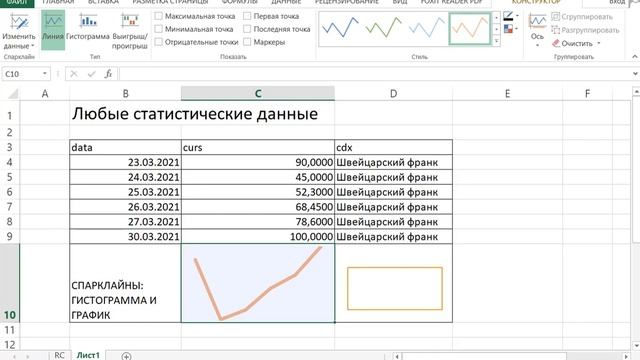Enable the Максимальная точка checkbox
The width and height of the screenshot is (640, 360).
[159, 16]
